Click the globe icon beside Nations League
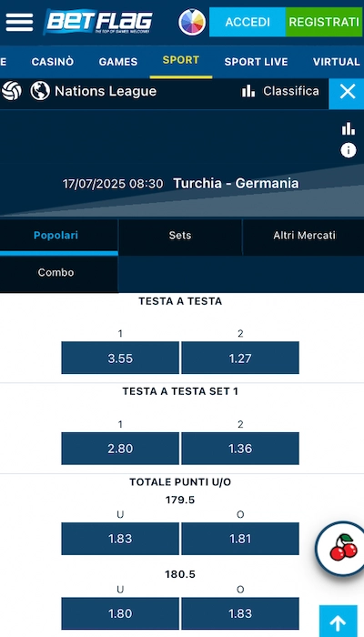Image resolution: width=364 pixels, height=637 pixels. coord(40,91)
